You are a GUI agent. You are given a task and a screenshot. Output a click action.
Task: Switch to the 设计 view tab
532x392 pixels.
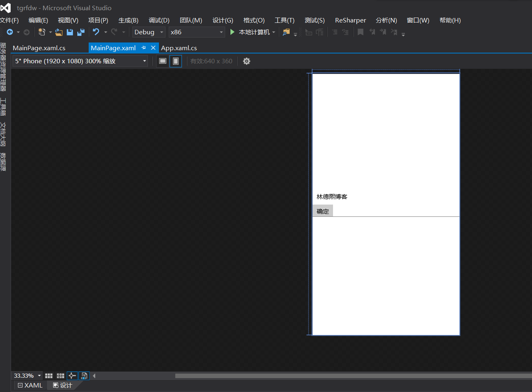click(63, 385)
